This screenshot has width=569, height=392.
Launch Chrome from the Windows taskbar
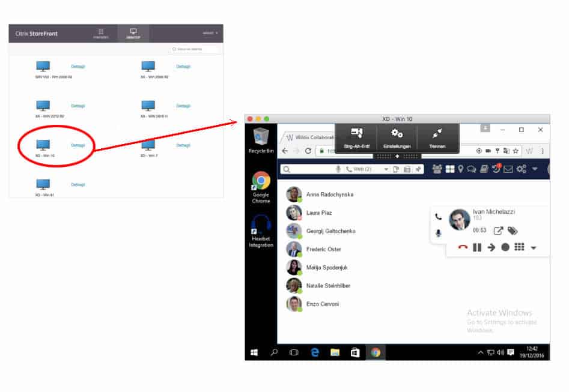(377, 353)
